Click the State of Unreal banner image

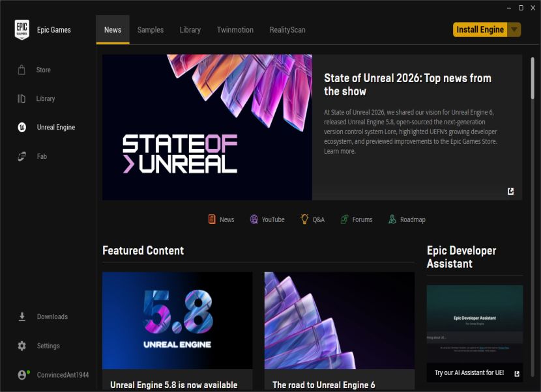coord(207,127)
